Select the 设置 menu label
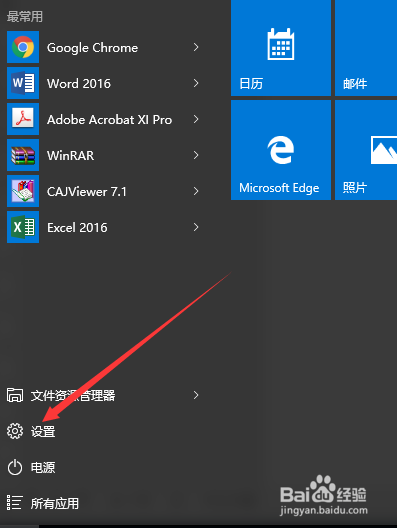The height and width of the screenshot is (528, 397). pos(43,431)
